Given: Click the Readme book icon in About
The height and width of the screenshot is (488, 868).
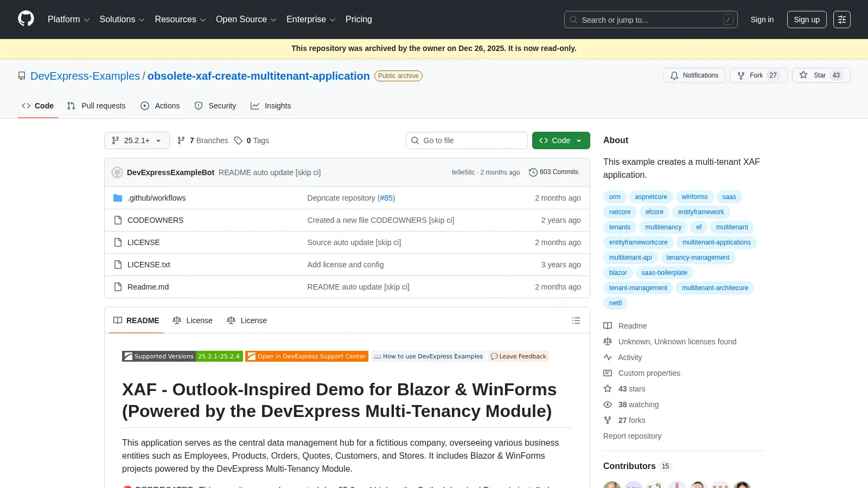Looking at the screenshot, I should [608, 326].
